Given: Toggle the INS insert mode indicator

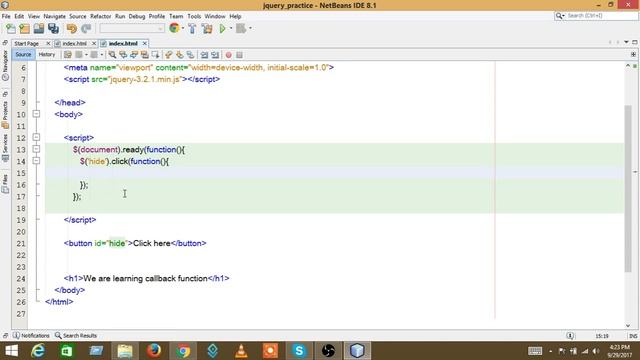Looking at the screenshot, I should (633, 336).
